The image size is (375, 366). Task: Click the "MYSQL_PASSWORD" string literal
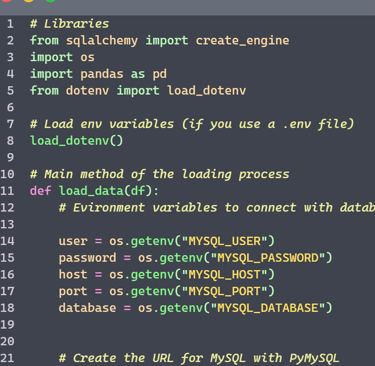click(268, 258)
